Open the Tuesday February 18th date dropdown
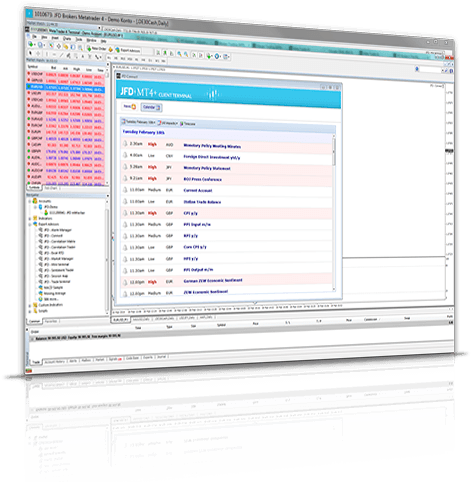472x482 pixels. (x=139, y=122)
